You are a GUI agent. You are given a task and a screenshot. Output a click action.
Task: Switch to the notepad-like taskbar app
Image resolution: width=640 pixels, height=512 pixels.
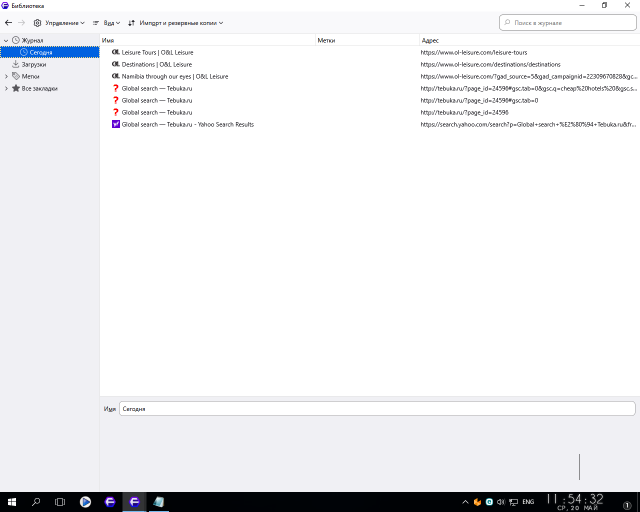point(158,502)
